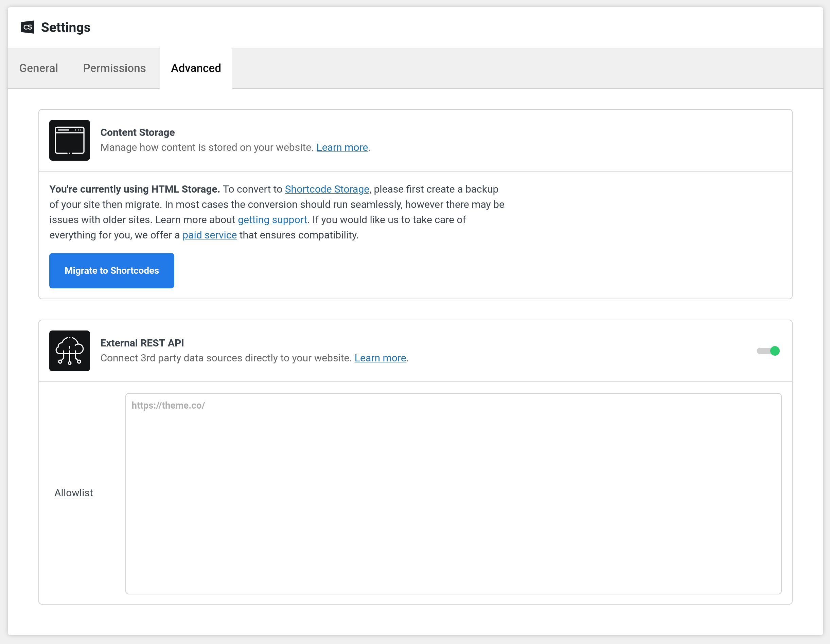Click the bold HTML Storage notice text
This screenshot has width=830, height=644.
pos(134,189)
